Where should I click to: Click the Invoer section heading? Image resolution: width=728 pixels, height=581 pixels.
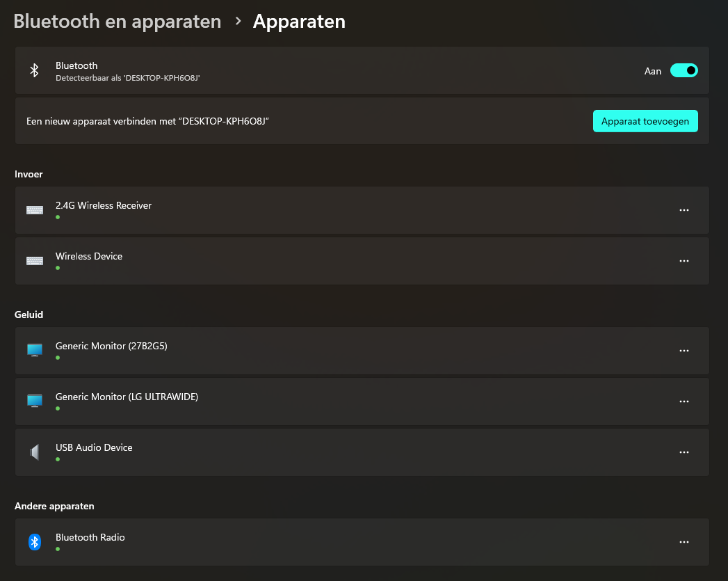tap(29, 174)
